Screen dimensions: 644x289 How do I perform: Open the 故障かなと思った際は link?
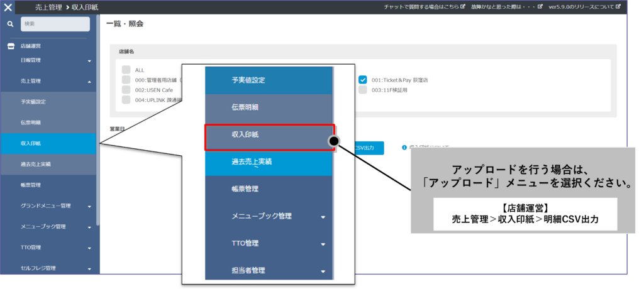point(504,7)
